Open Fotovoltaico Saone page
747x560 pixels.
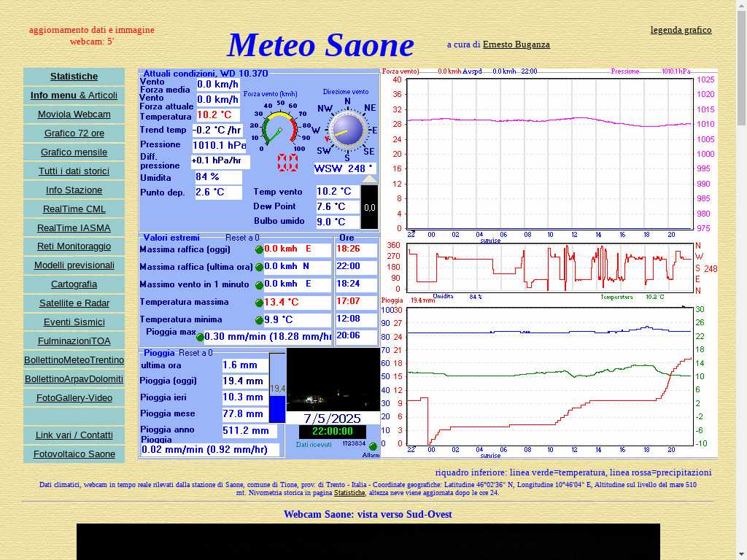(x=74, y=454)
